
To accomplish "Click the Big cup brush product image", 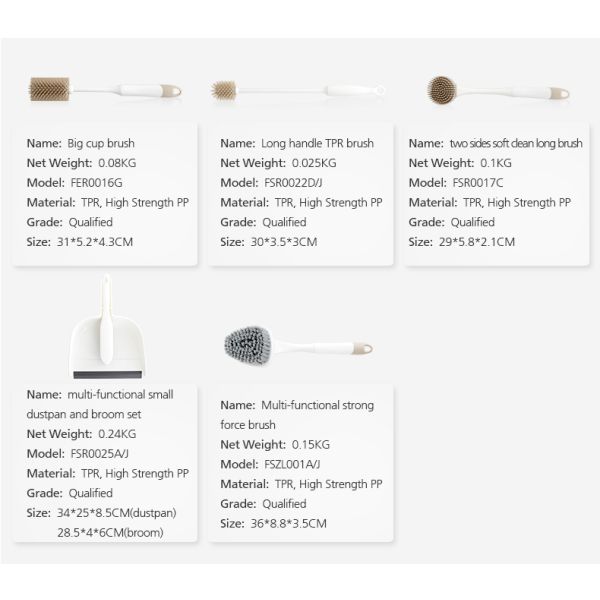I will [x=104, y=90].
